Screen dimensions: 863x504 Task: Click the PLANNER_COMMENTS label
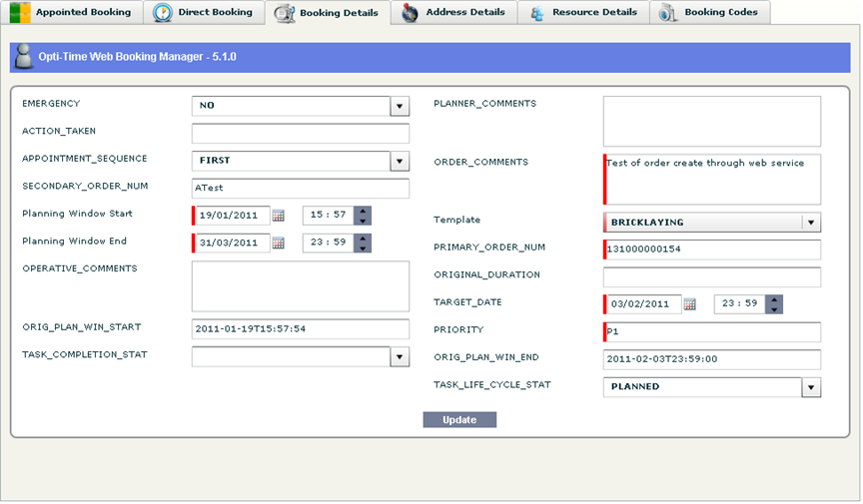point(484,104)
